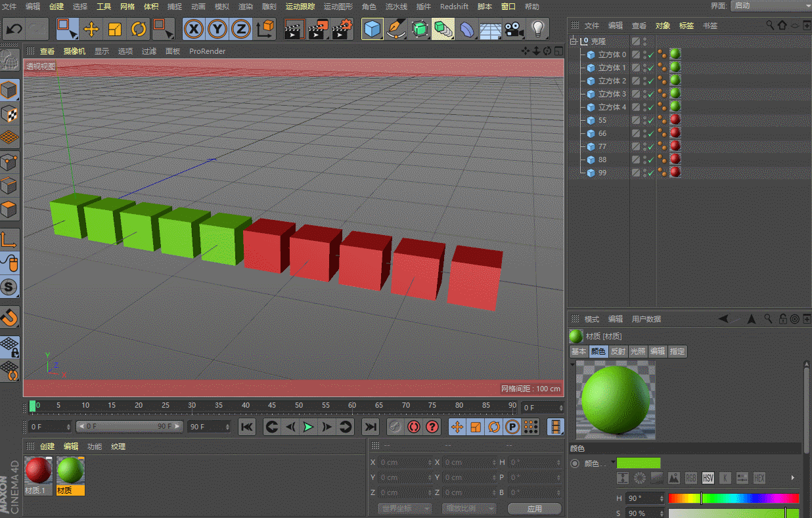Toggle parameter P keyframe recording
The height and width of the screenshot is (518, 812).
tap(512, 427)
